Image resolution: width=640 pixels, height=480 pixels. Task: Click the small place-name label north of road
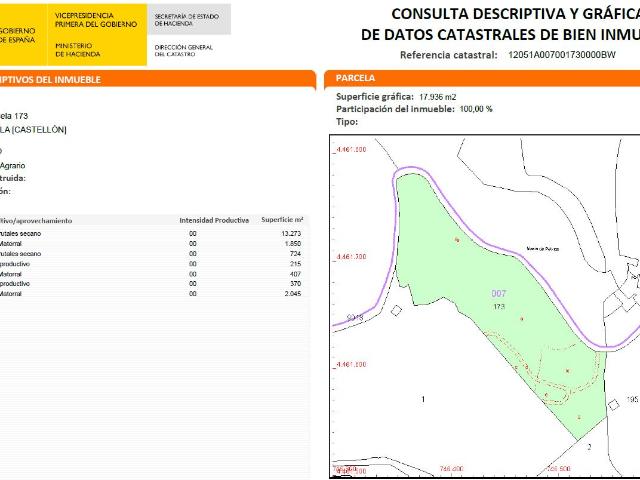tap(543, 249)
